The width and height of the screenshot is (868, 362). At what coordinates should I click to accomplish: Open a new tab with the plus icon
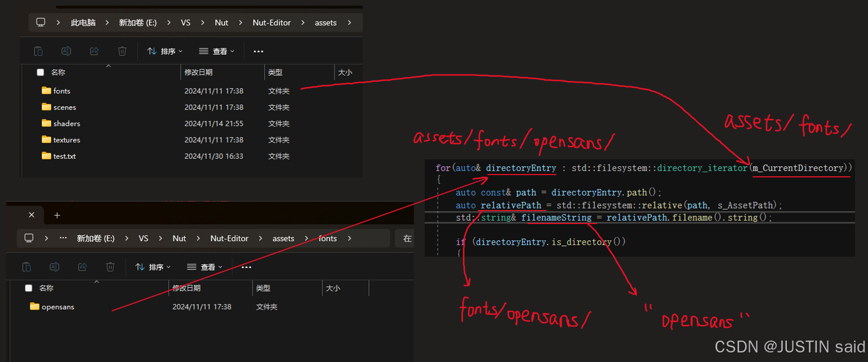coord(57,215)
